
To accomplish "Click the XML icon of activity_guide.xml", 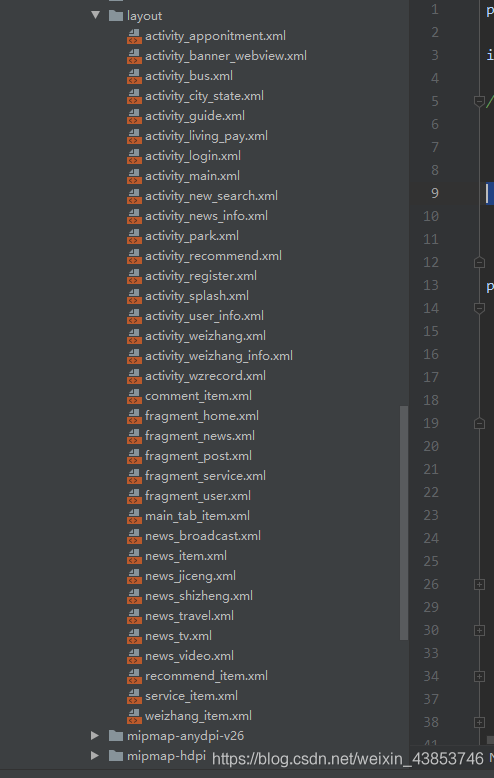I will (134, 116).
